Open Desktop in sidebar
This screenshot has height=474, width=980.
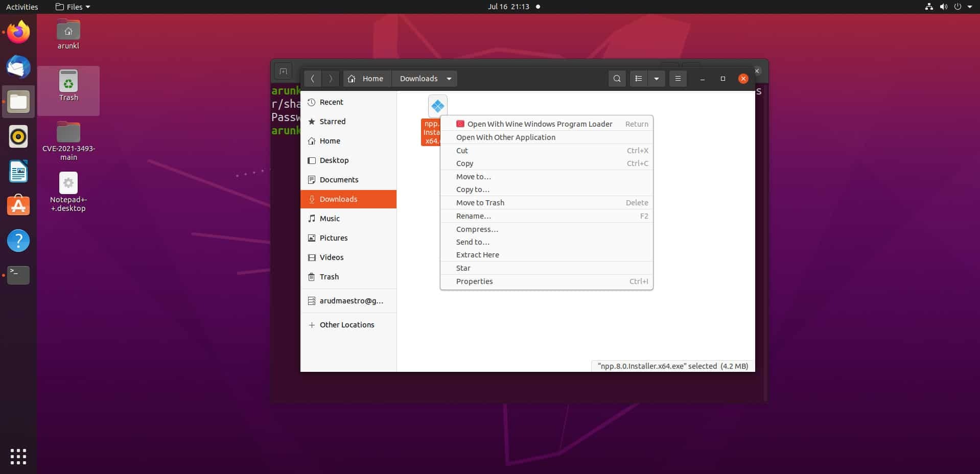click(348, 160)
